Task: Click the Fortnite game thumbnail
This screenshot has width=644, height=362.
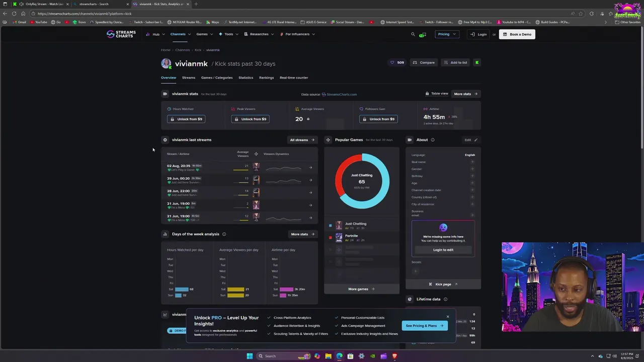Action: point(339,238)
